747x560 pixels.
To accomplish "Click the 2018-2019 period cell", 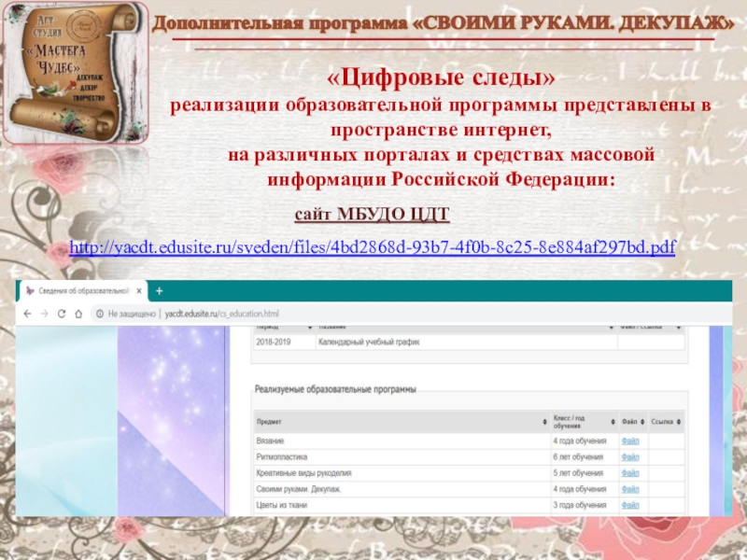I will click(x=285, y=342).
